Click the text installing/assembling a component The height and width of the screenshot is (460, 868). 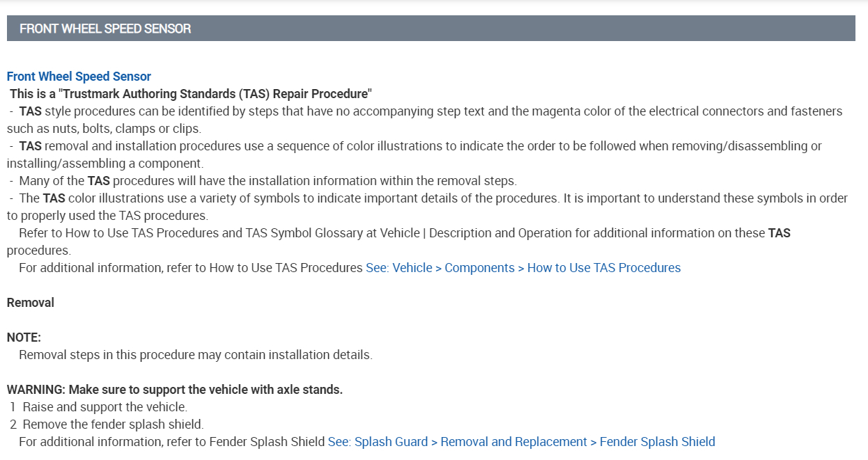(105, 164)
